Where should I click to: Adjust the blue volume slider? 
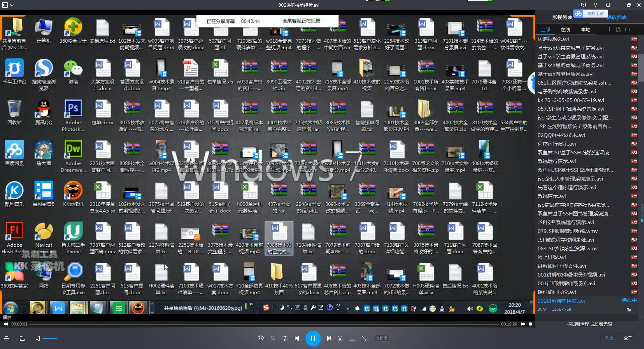click(x=50, y=338)
